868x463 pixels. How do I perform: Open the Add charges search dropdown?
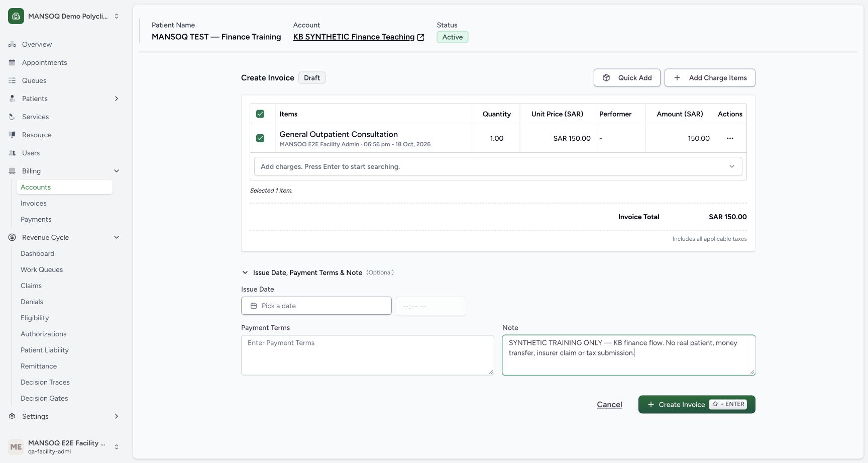(x=498, y=166)
